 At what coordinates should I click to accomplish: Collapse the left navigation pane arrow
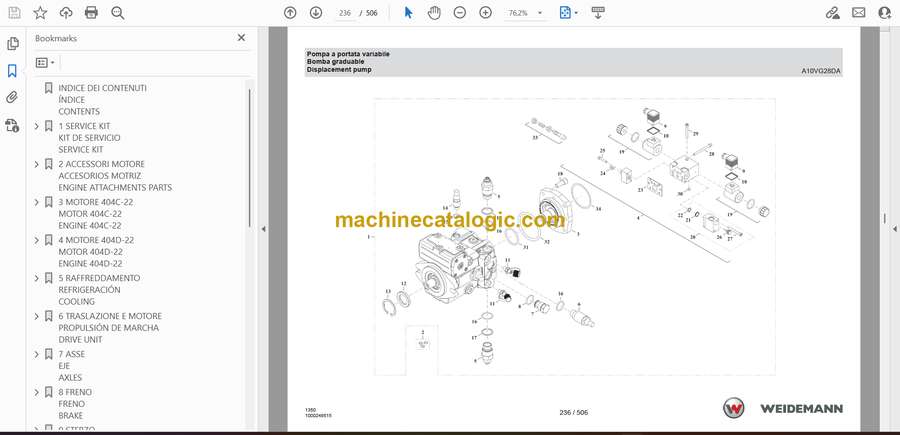pyautogui.click(x=263, y=229)
